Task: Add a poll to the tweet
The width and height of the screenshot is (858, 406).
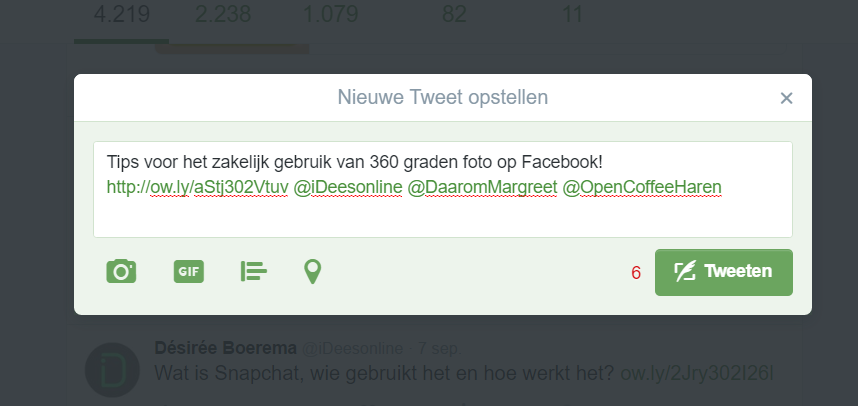Action: coord(253,271)
